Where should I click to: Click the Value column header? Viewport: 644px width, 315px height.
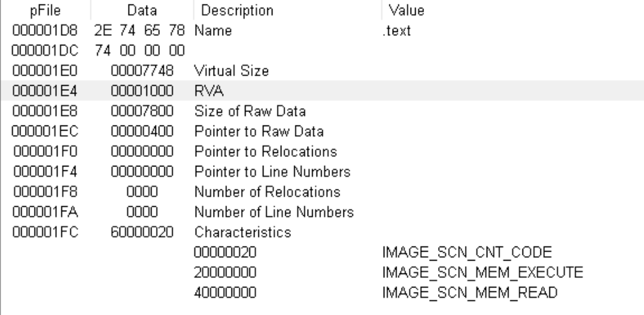(x=512, y=10)
